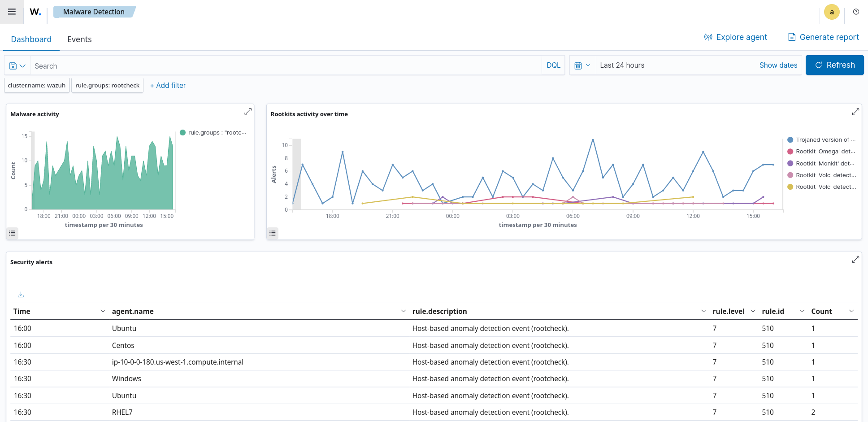Expand the Malware activity panel fullscreen
This screenshot has height=422, width=868.
[x=247, y=112]
